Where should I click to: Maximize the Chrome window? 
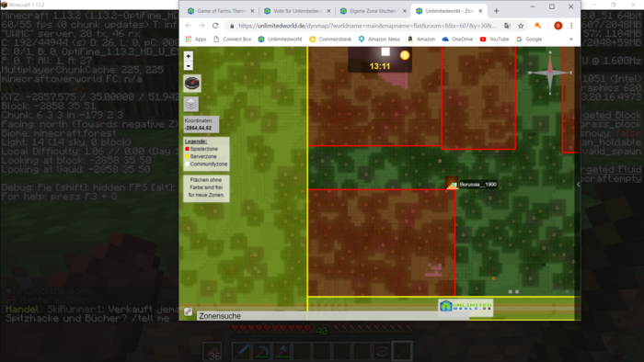point(552,7)
